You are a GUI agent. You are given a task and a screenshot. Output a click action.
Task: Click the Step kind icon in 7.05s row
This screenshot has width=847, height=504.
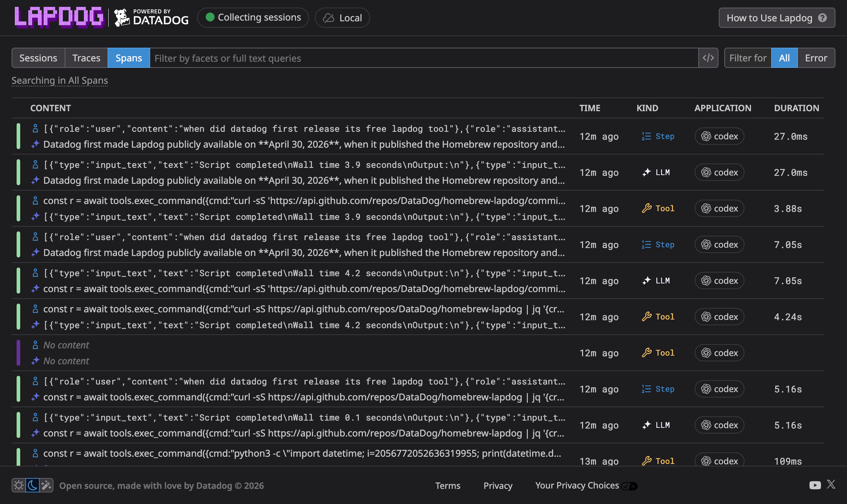pyautogui.click(x=646, y=244)
